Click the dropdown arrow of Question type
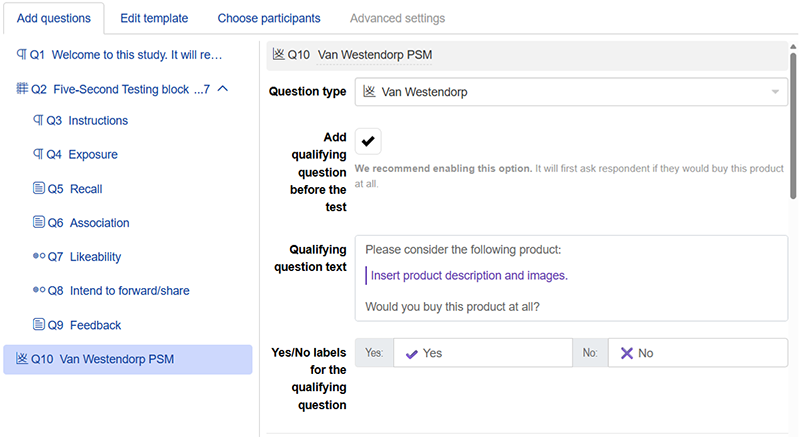 775,92
